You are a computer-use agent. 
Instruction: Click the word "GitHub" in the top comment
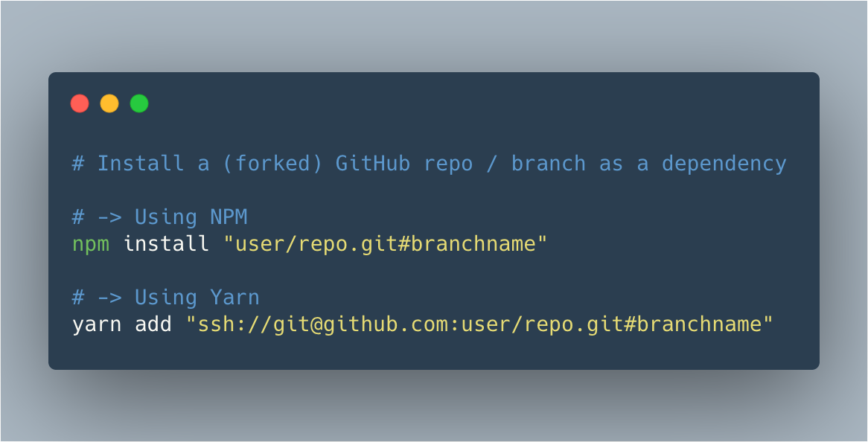[x=372, y=163]
